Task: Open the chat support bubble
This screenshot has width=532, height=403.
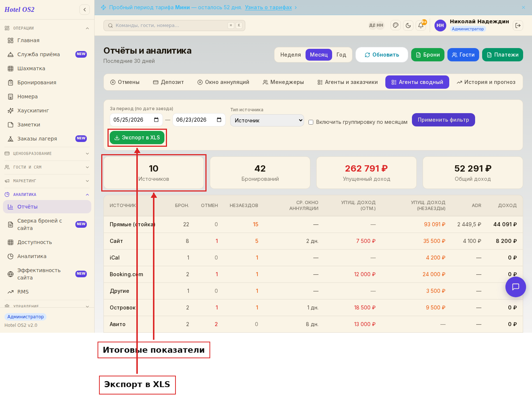Action: (516, 287)
